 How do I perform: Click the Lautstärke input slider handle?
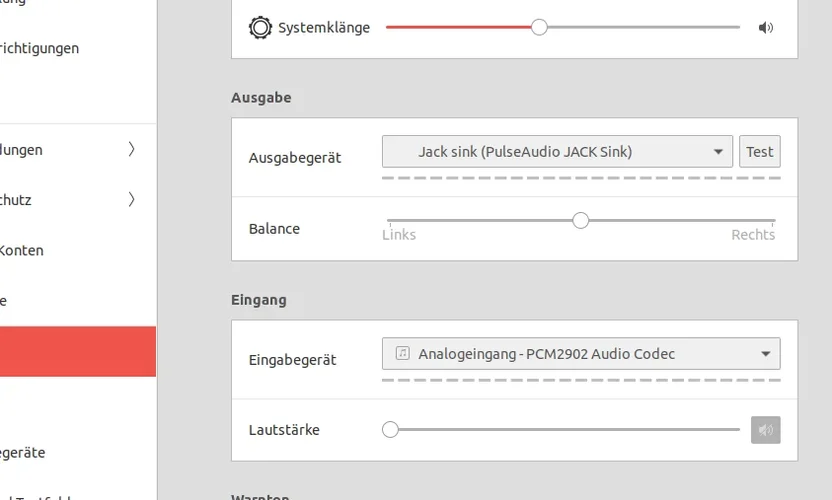(390, 430)
